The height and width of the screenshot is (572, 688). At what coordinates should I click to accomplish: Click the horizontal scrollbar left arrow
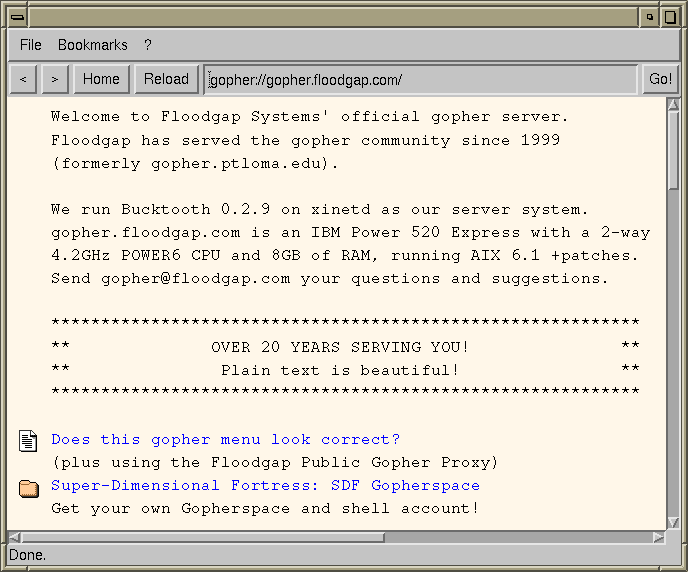(x=14, y=537)
